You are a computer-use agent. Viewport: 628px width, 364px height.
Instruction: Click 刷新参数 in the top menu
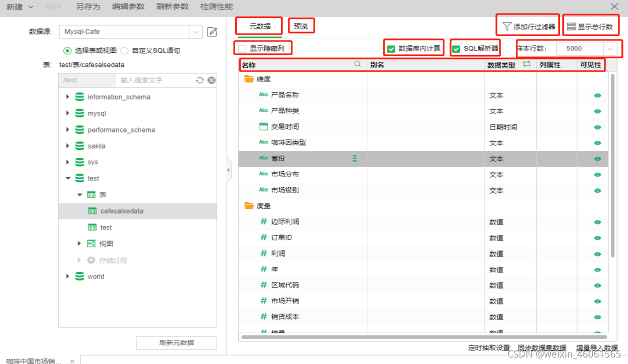tap(172, 6)
